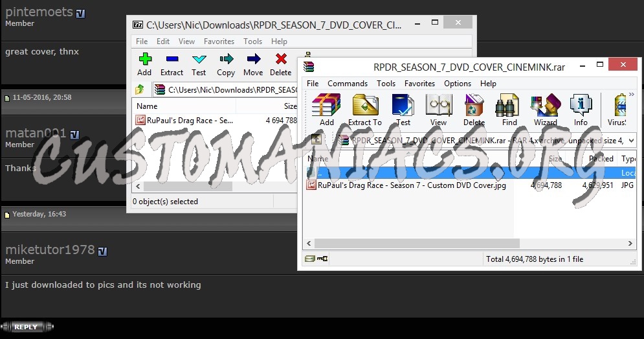644x339 pixels.
Task: Click the Move arrow icon in 7-Zip
Action: tap(254, 59)
